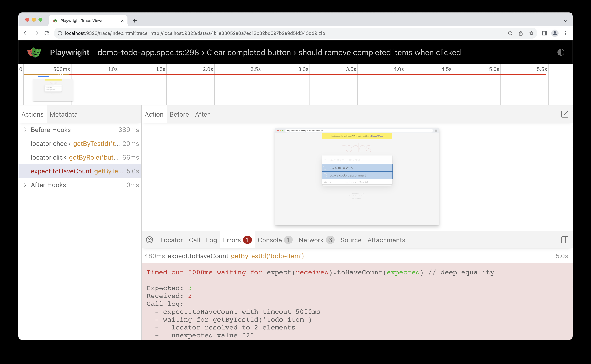591x364 pixels.
Task: Expand the Before Hooks row
Action: pos(25,130)
